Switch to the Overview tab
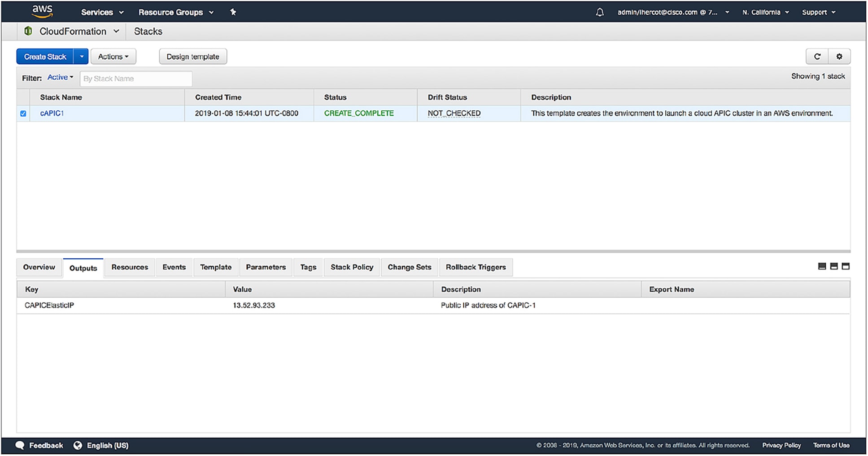 39,267
